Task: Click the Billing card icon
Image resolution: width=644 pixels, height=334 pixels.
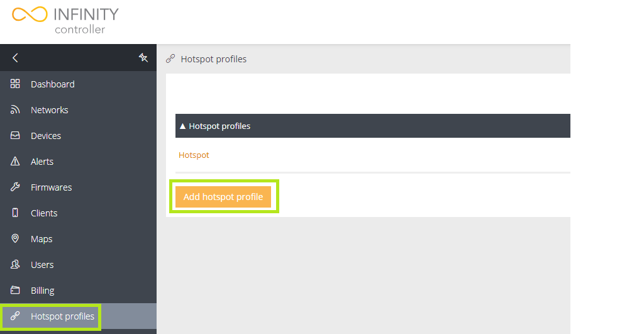Action: (16, 291)
